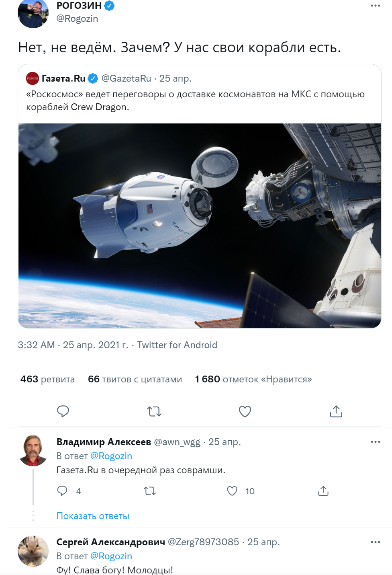Reply to Rogozin's main tweet
Screen dimensions: 392x575
[63, 411]
